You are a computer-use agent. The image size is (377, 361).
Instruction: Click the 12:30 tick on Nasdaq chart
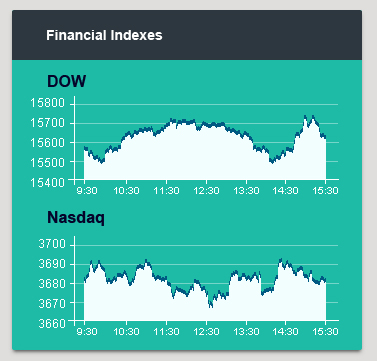pos(206,332)
